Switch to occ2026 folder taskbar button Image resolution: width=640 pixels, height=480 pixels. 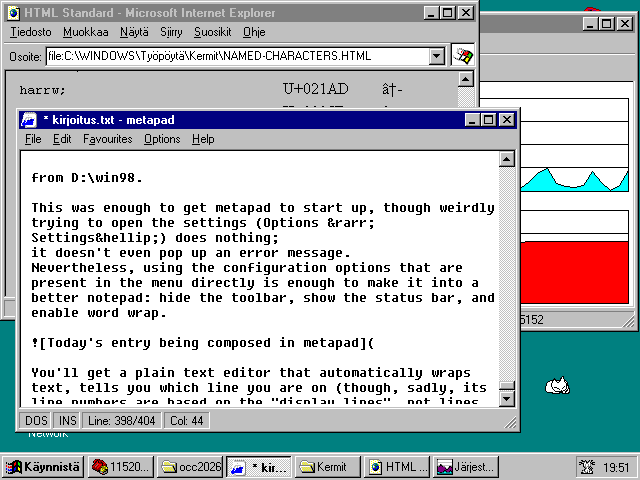[x=190, y=467]
